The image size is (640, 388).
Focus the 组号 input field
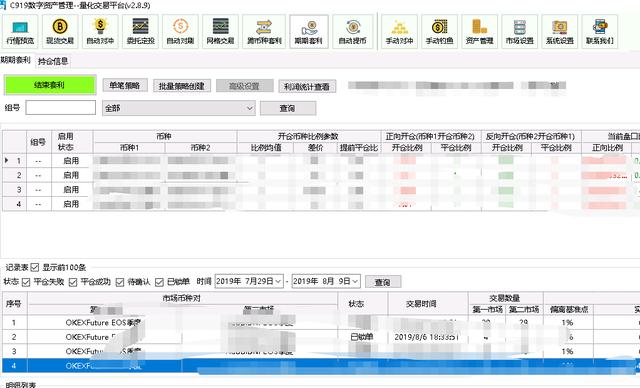click(x=60, y=108)
